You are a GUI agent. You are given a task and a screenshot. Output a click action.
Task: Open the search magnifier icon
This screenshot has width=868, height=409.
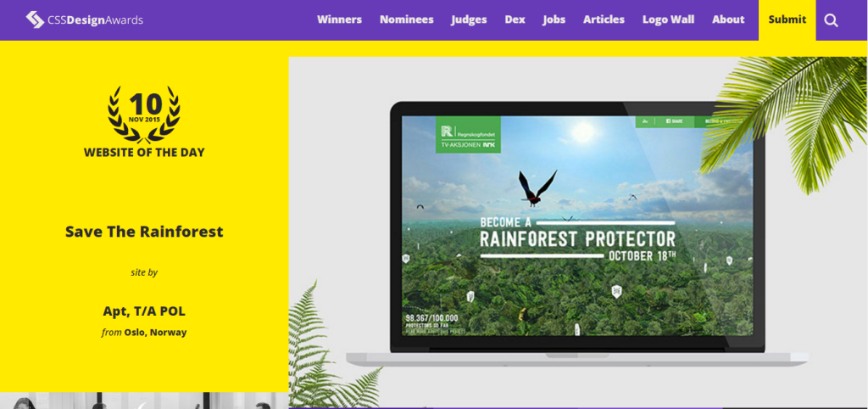click(831, 20)
